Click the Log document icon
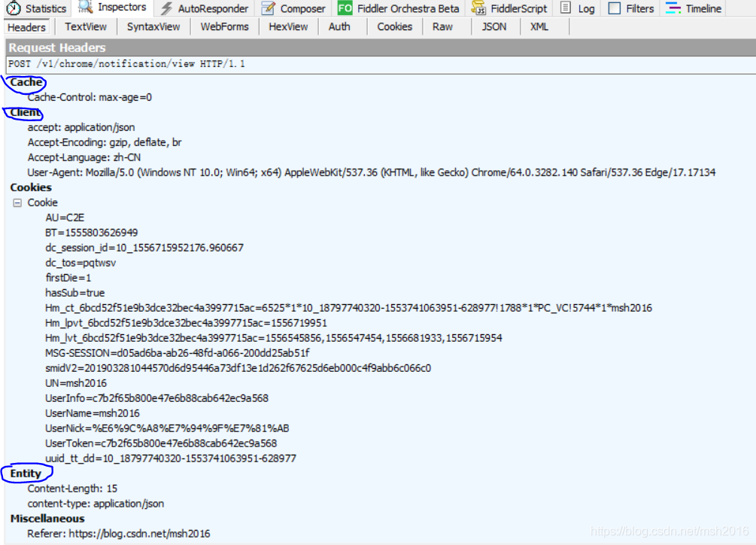Image resolution: width=756 pixels, height=545 pixels. pos(566,8)
